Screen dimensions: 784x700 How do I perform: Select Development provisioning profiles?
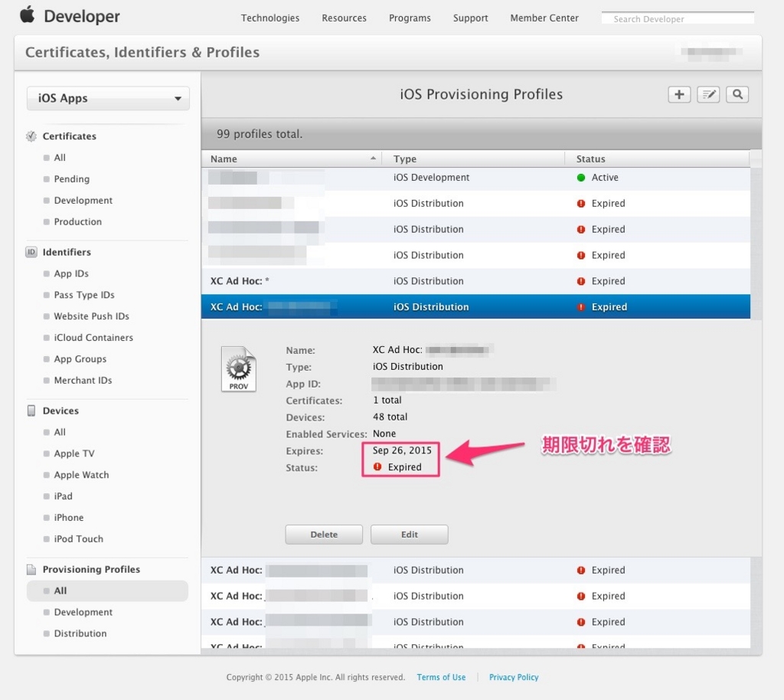83,612
